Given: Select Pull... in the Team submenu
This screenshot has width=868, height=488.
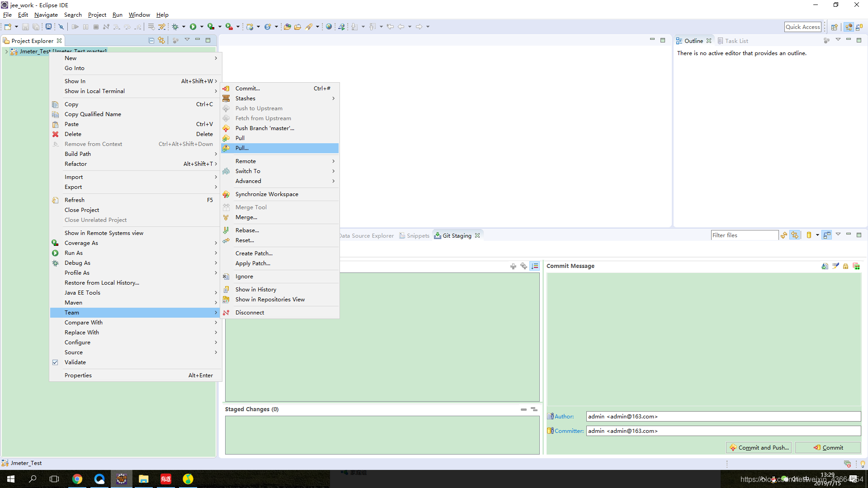Looking at the screenshot, I should [x=280, y=148].
